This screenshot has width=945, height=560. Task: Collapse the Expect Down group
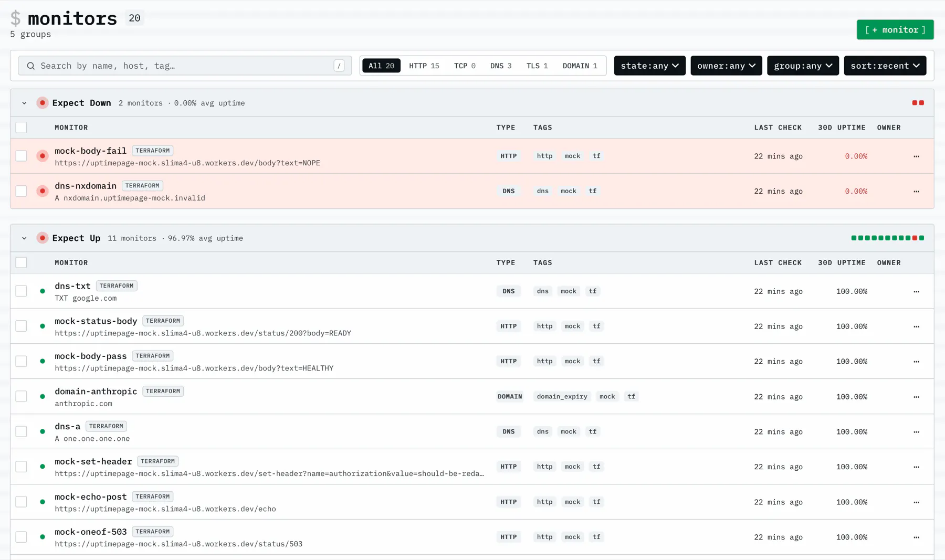click(x=24, y=103)
